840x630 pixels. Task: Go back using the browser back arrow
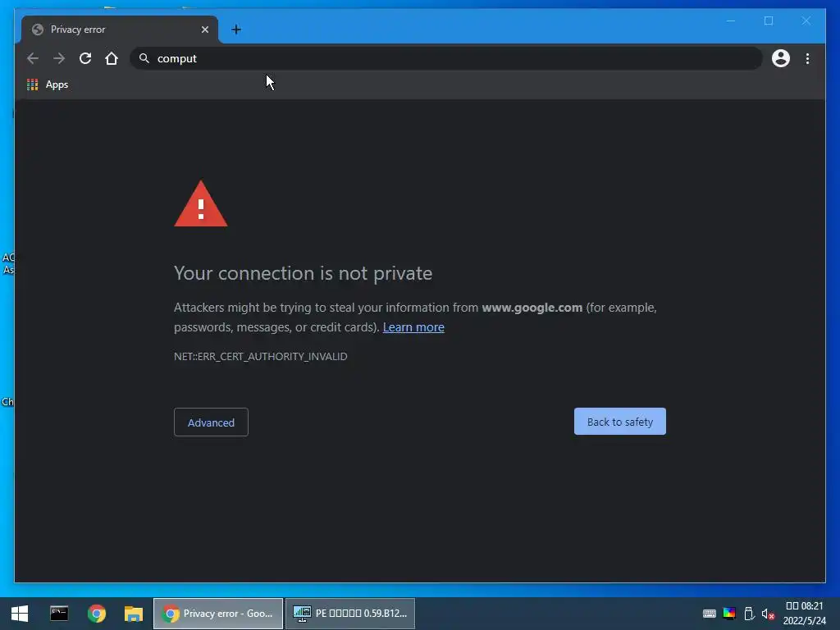(x=33, y=58)
